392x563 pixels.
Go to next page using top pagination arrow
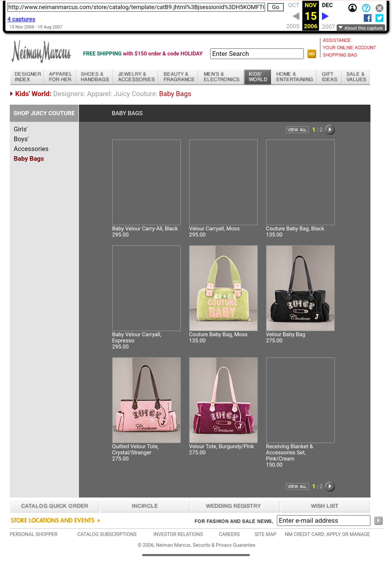[330, 130]
